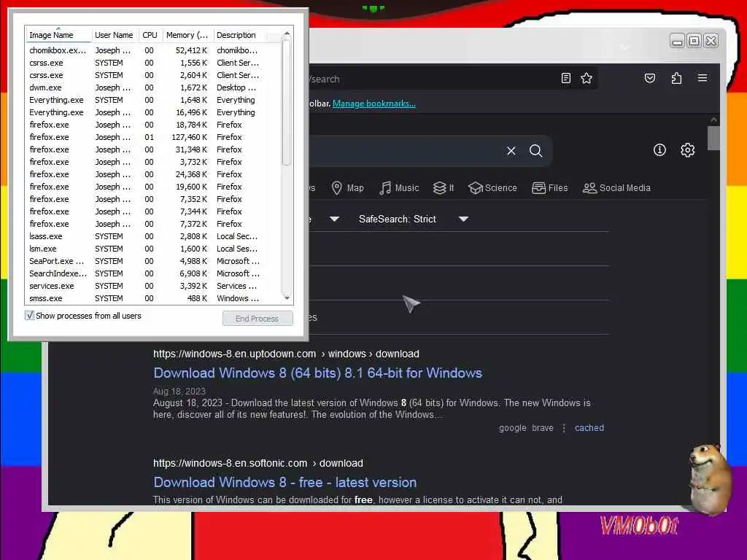The image size is (747, 560).
Task: Switch to It search category
Action: coord(444,188)
